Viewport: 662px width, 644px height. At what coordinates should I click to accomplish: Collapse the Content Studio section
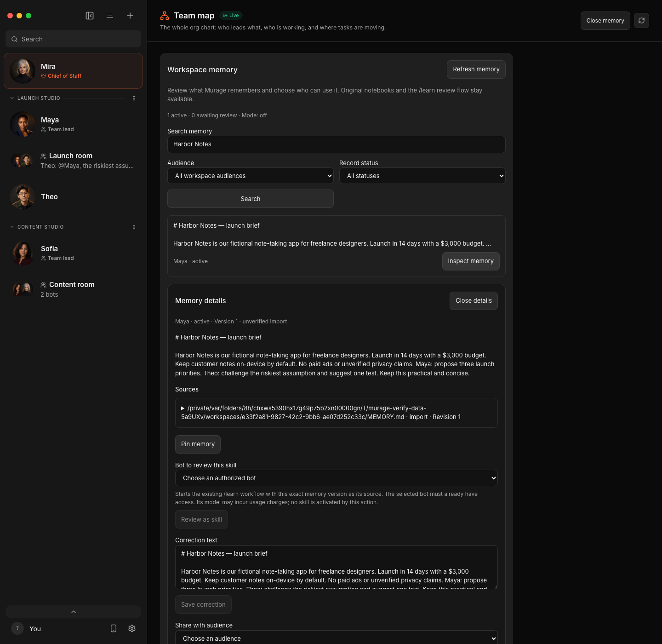pos(12,227)
